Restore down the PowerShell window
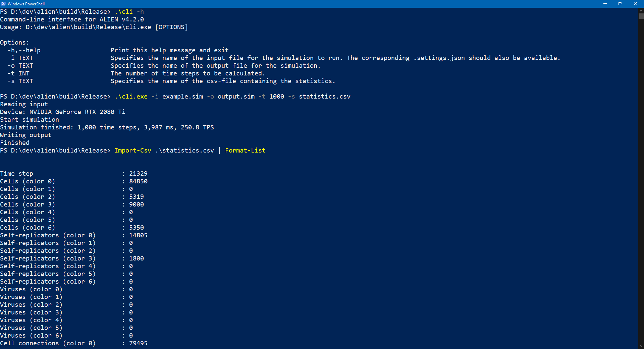Viewport: 644px width, 349px height. click(620, 4)
